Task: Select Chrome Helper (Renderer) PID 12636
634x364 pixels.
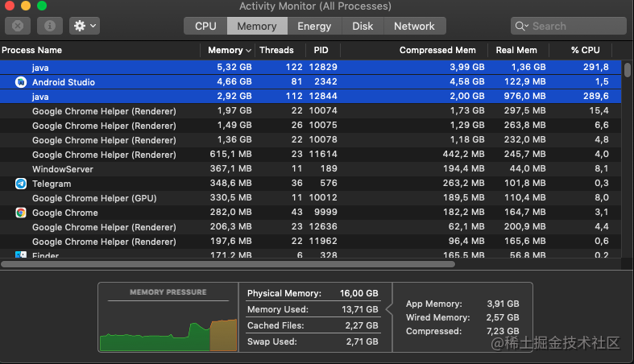Action: (x=310, y=227)
